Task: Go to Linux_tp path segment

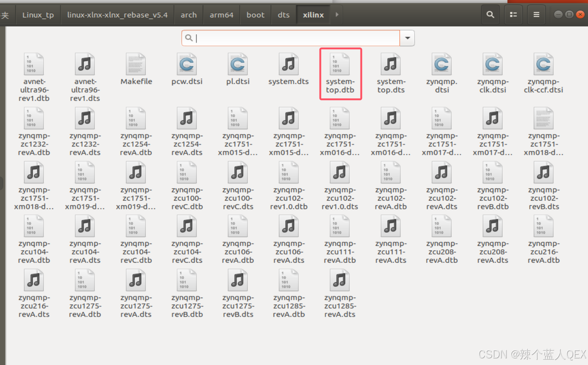Action: coord(38,15)
